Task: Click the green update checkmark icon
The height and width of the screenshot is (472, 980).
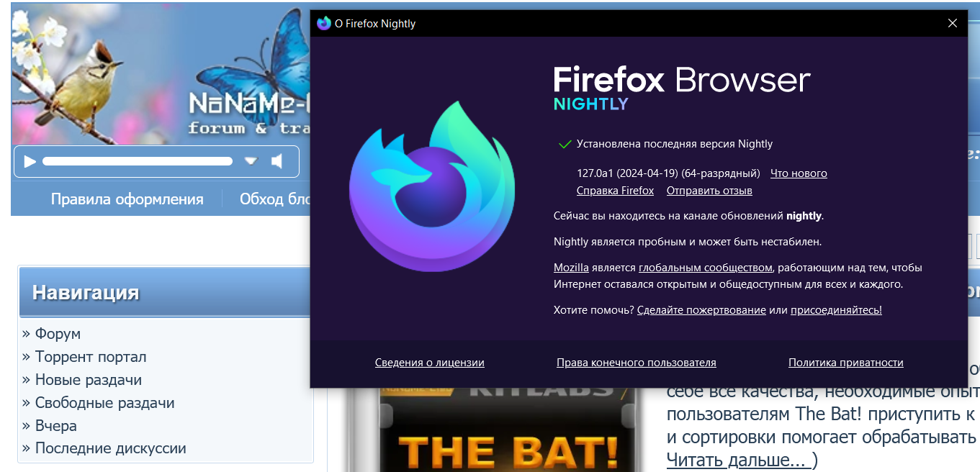Action: click(x=565, y=144)
